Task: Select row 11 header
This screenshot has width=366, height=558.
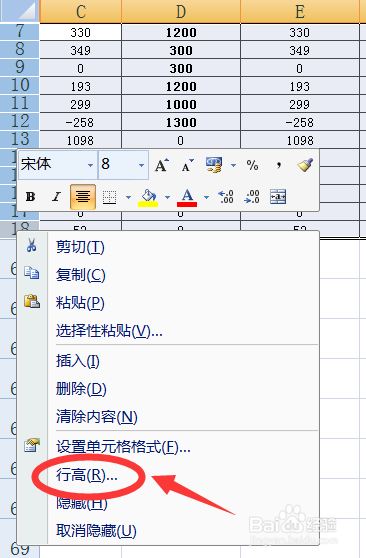Action: [19, 104]
